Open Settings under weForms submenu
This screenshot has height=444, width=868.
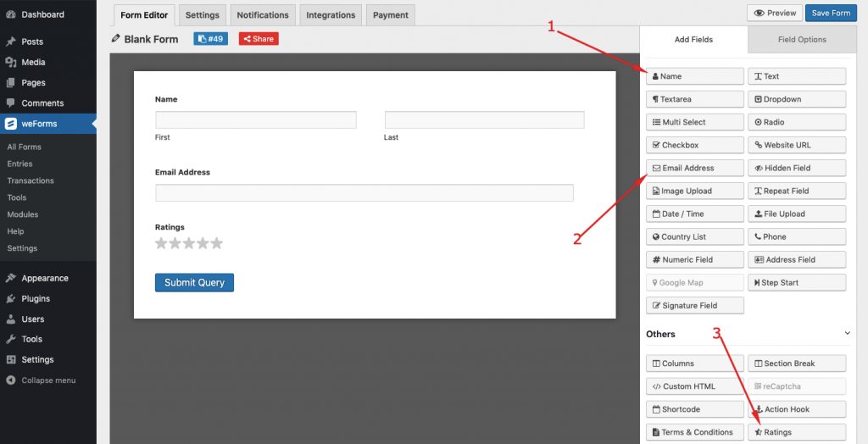(22, 248)
